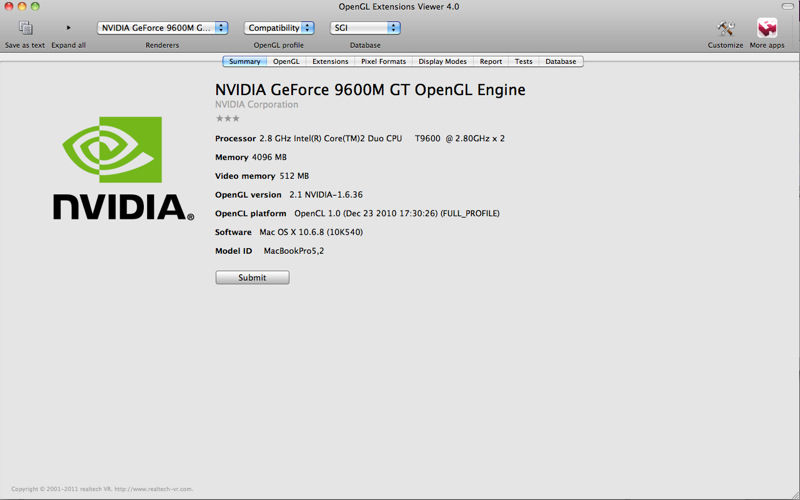This screenshot has height=500, width=800.
Task: Open the Renderers dropdown showing NVIDIA GeForce 9600M
Action: click(163, 28)
